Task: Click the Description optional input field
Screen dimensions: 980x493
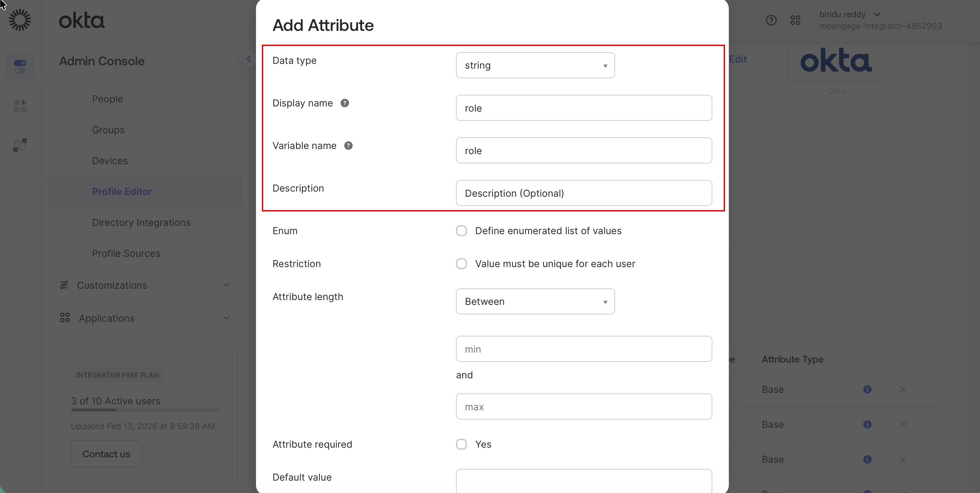Action: [583, 193]
